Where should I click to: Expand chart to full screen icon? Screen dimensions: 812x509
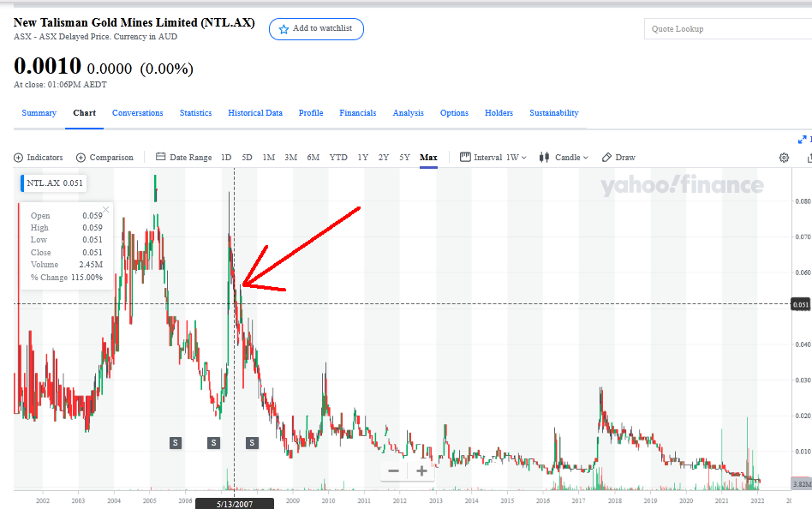coord(803,140)
